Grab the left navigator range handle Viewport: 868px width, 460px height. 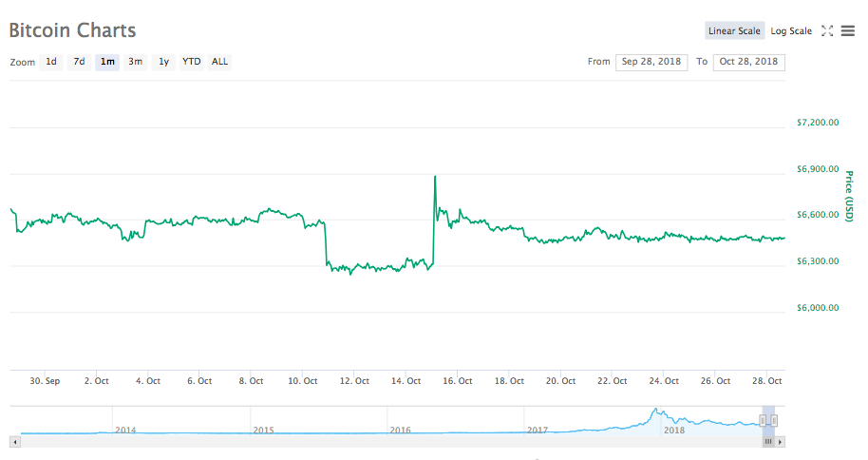[x=763, y=421]
